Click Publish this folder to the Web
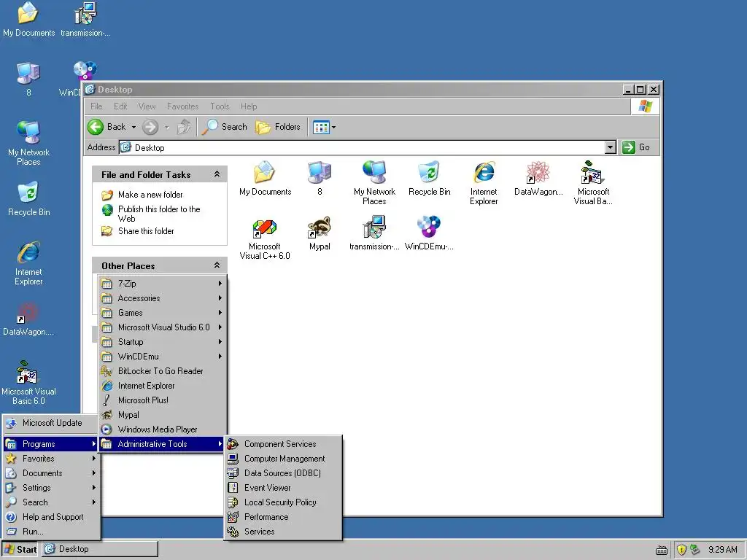Viewport: 747px width, 560px height. [159, 214]
